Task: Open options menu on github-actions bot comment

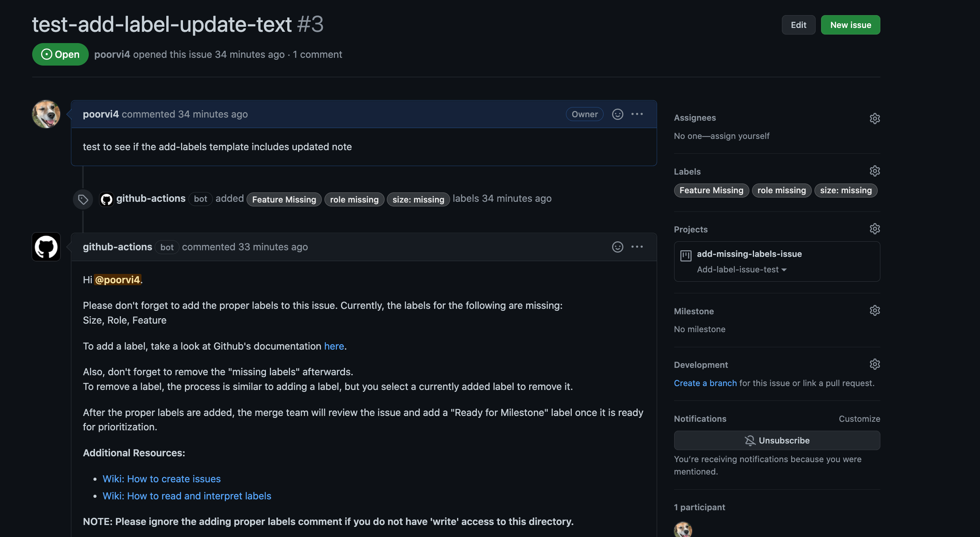Action: click(x=637, y=247)
